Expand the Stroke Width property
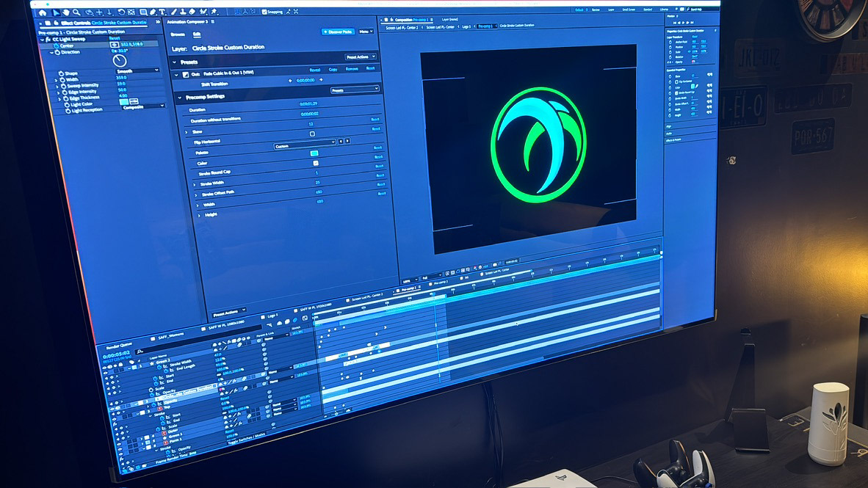The image size is (868, 488). 195,184
